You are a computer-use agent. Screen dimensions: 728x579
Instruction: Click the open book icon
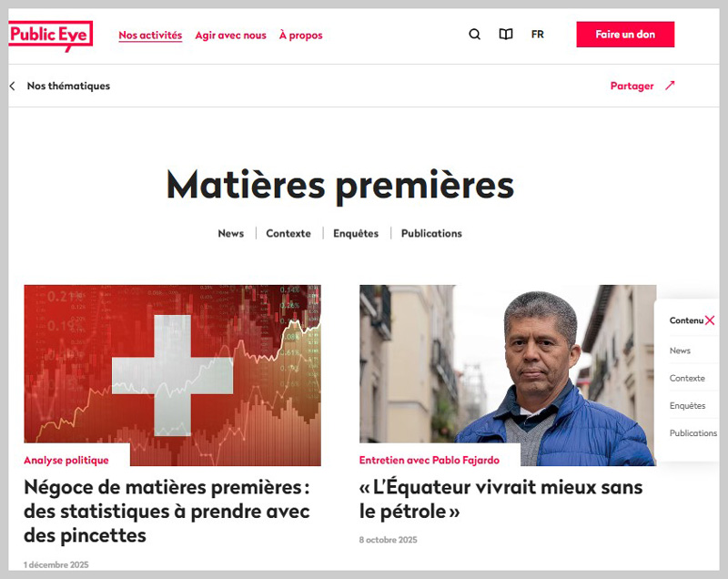pos(506,35)
